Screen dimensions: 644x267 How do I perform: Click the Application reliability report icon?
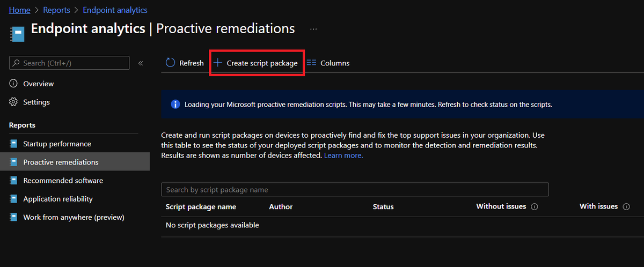pos(13,199)
